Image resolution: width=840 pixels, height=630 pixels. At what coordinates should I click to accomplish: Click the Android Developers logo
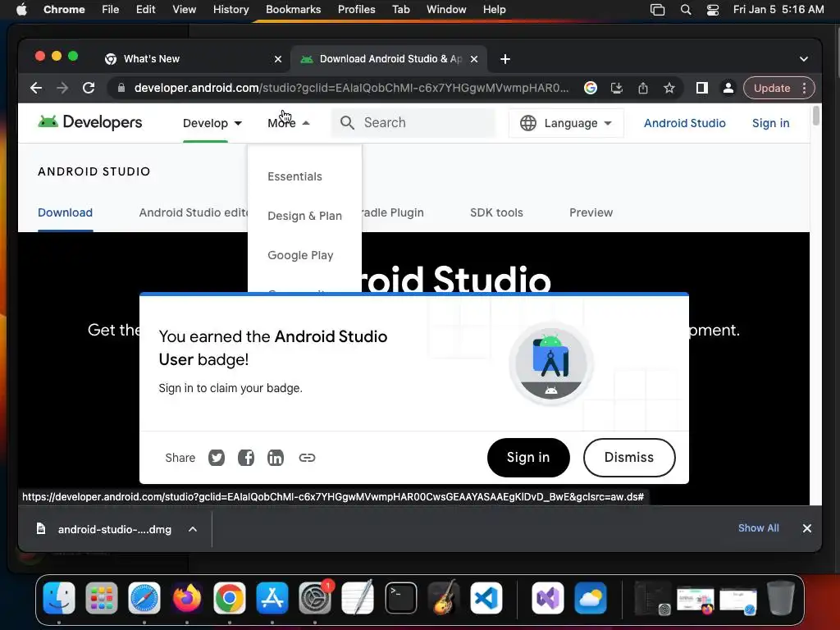click(90, 122)
